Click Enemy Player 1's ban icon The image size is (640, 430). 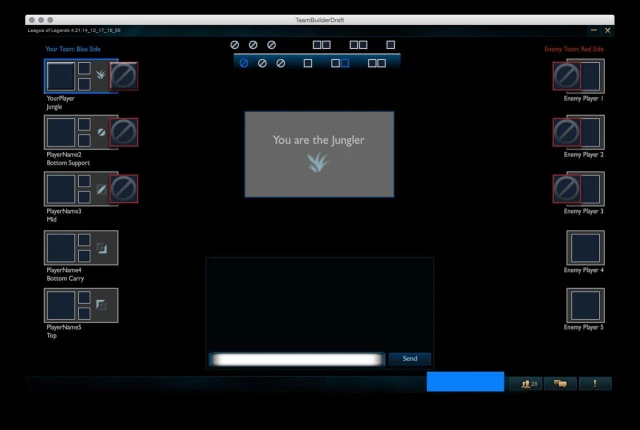(x=567, y=76)
